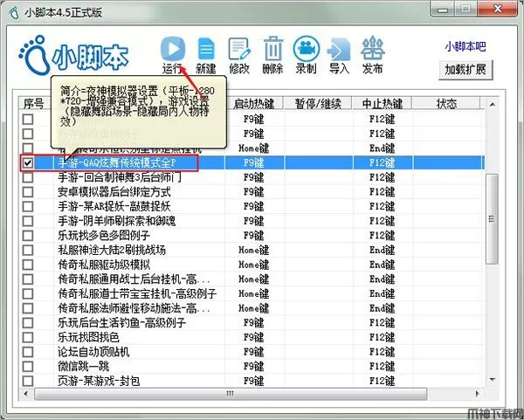
Task: Click the 中止热键 column header
Action: pyautogui.click(x=383, y=104)
